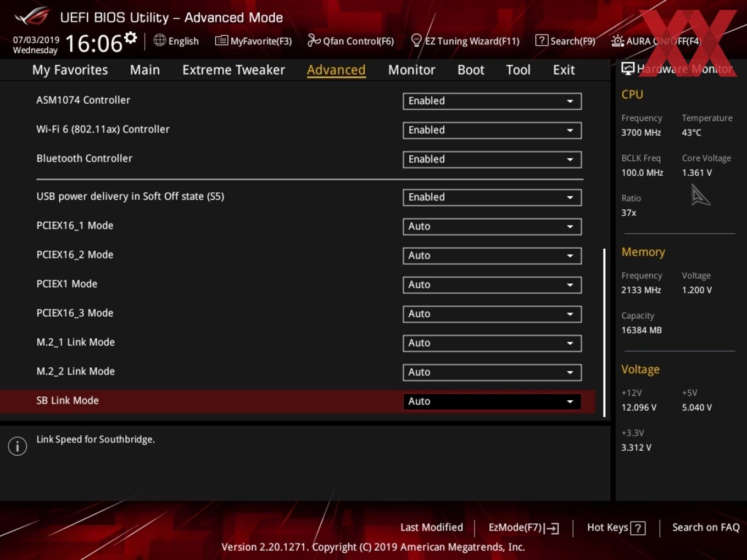Click the EZ Tuning Wizard bulb icon
Image resolution: width=747 pixels, height=560 pixels.
[x=416, y=41]
